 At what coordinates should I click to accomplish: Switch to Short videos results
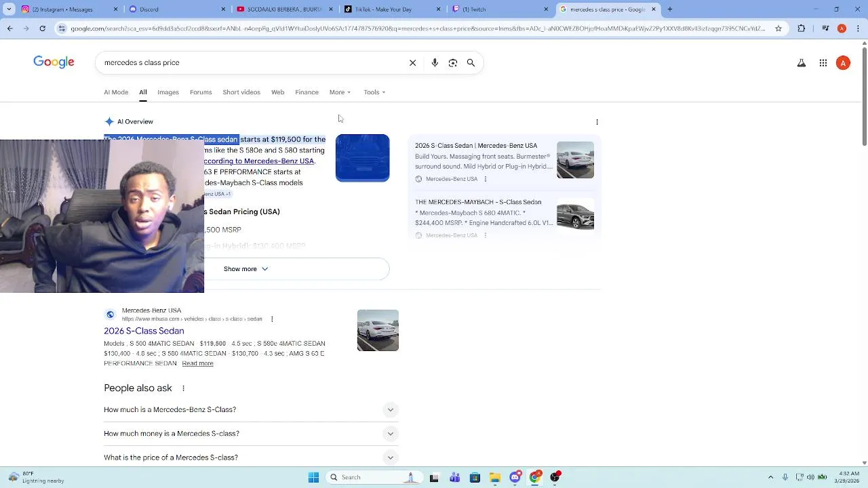click(x=241, y=92)
